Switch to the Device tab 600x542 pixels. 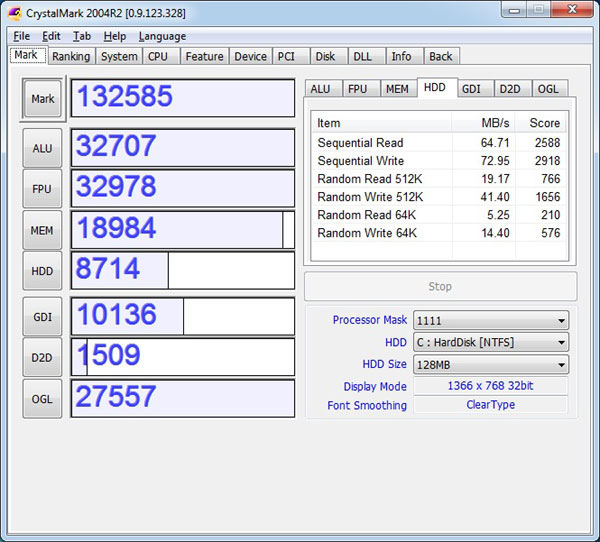[x=251, y=56]
